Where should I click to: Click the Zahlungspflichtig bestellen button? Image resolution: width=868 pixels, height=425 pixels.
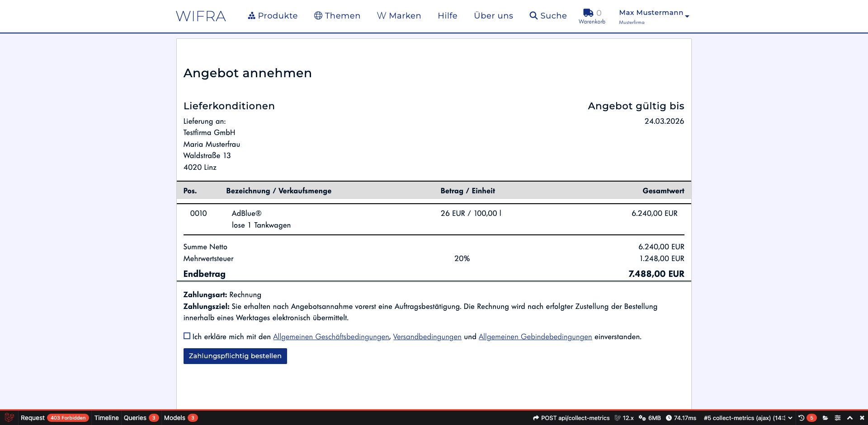click(x=235, y=356)
